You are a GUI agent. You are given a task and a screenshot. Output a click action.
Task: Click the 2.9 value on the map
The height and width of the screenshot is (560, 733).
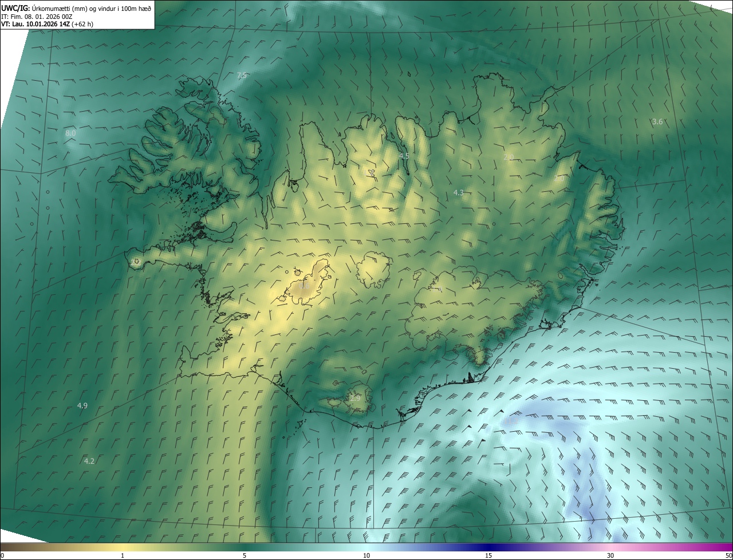pyautogui.click(x=355, y=398)
